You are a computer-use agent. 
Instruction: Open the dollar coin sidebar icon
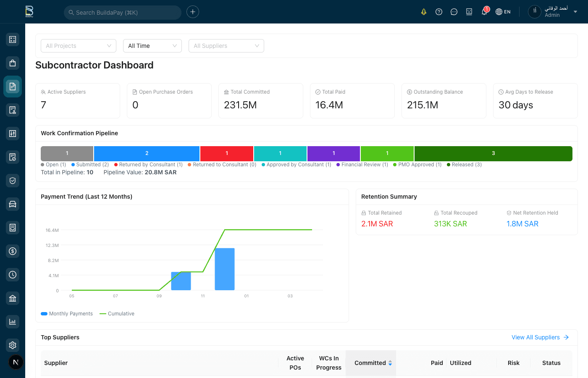[x=13, y=251]
